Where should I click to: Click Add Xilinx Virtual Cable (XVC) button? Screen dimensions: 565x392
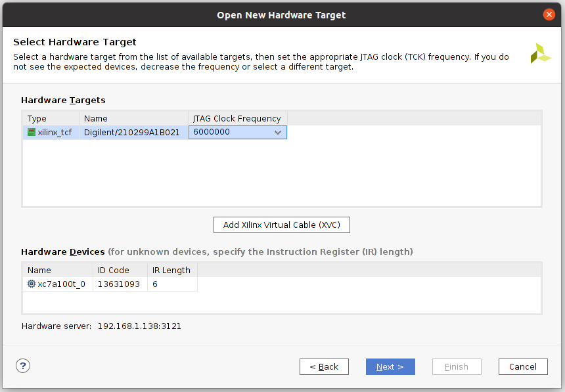pyautogui.click(x=282, y=225)
